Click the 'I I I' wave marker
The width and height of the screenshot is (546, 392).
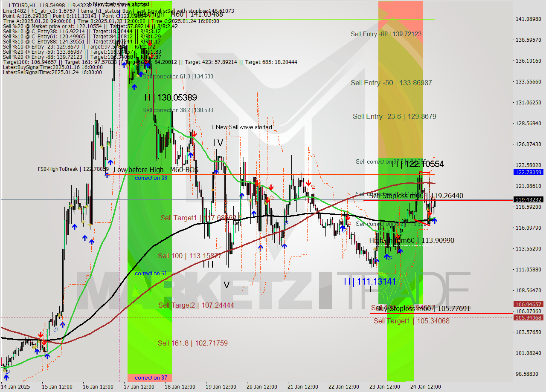(208, 264)
